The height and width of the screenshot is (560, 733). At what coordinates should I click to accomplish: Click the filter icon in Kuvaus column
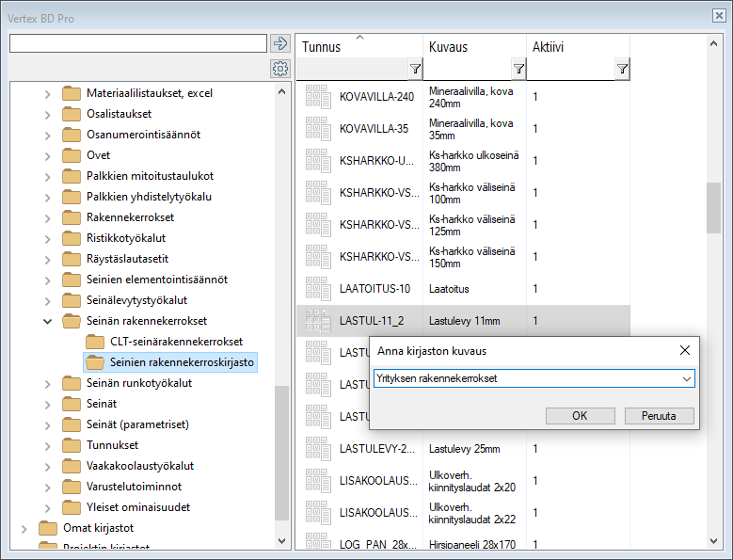tap(518, 69)
